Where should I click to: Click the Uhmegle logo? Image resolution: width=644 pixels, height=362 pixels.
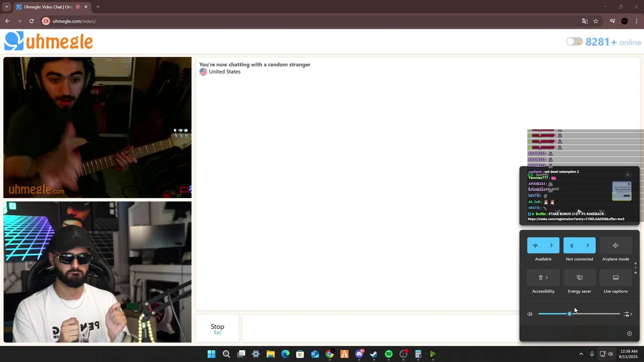click(49, 42)
